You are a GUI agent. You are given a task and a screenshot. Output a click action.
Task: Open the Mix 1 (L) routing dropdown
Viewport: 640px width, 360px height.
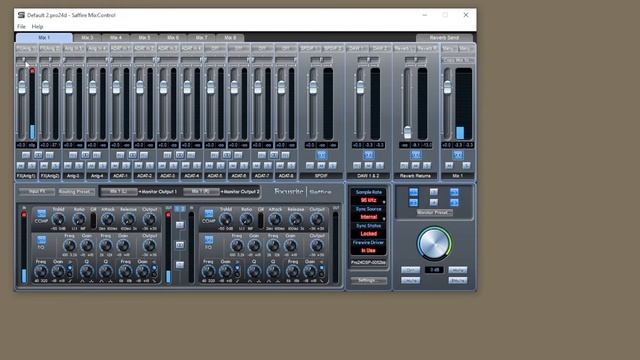pyautogui.click(x=119, y=191)
